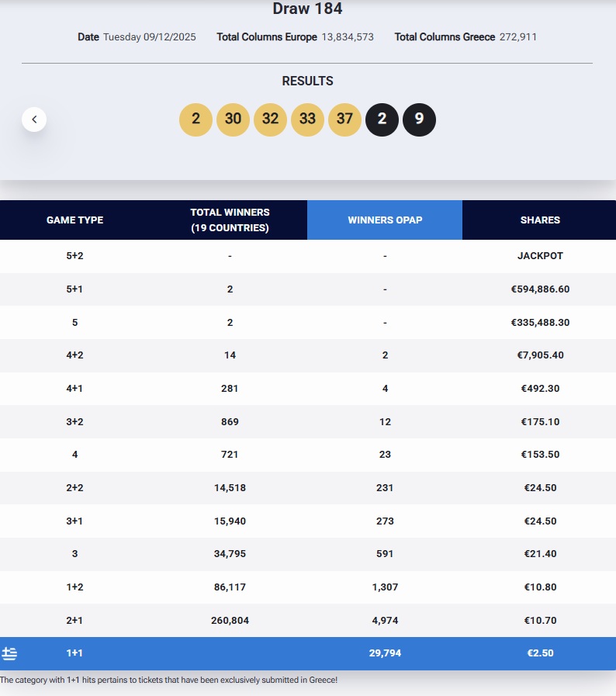
Task: Select the 4+2 game type row label
Action: pyautogui.click(x=74, y=355)
